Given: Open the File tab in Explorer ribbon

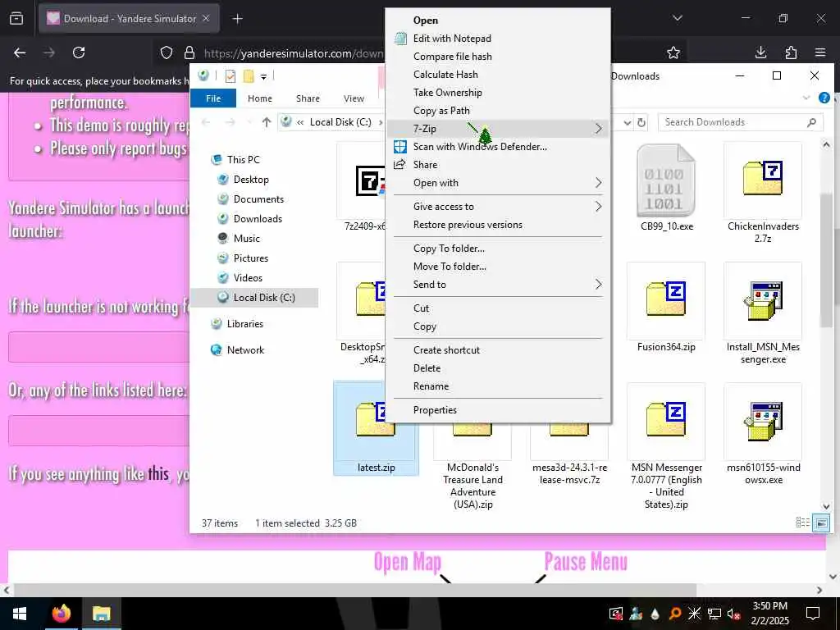Looking at the screenshot, I should [213, 98].
